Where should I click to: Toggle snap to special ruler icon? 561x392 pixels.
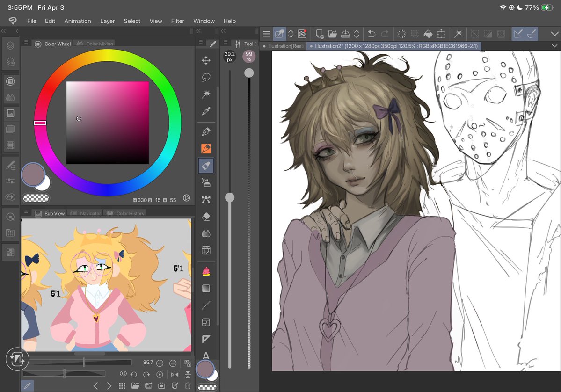point(532,34)
